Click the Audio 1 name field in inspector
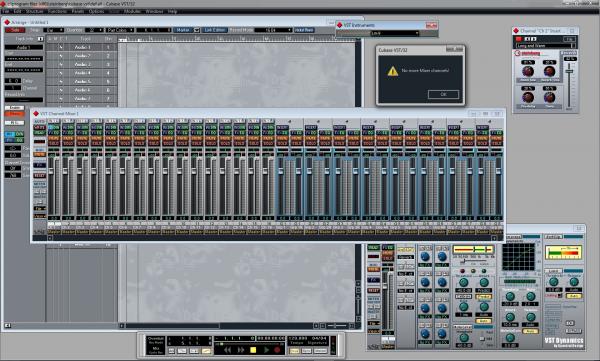Screen dimensions: 600x361 tap(24, 47)
